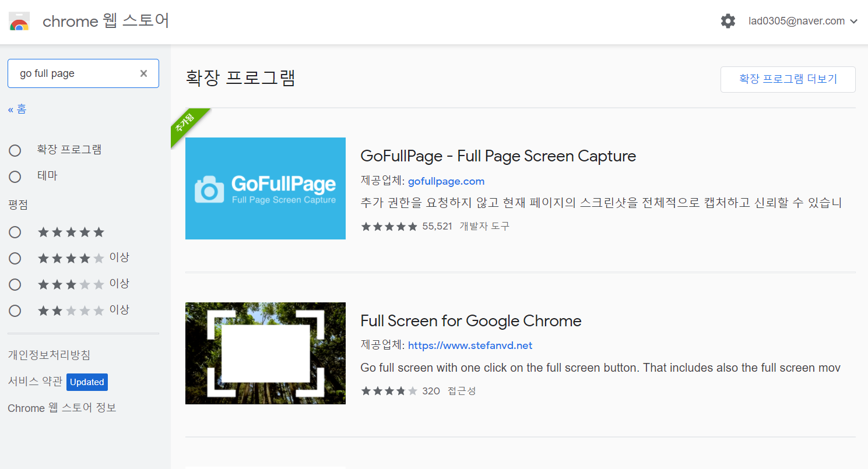The image size is (868, 469).
Task: Open the 개인정보처리방침 link
Action: 49,355
